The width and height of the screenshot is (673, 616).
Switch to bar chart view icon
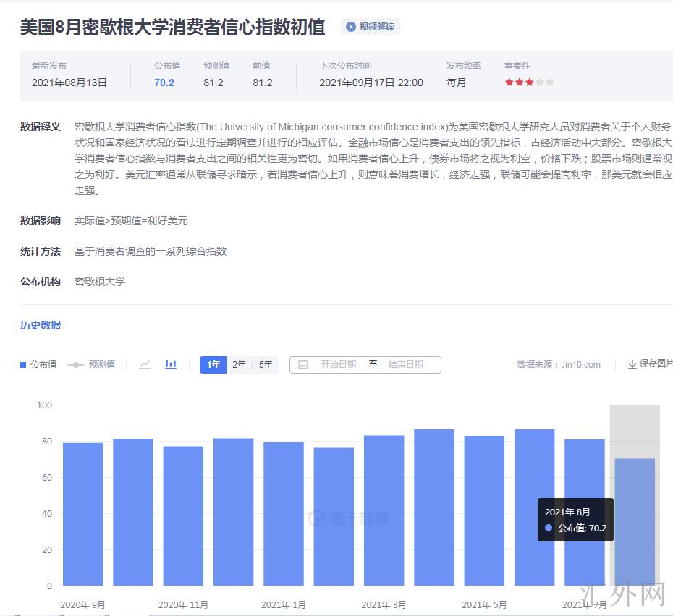point(171,365)
